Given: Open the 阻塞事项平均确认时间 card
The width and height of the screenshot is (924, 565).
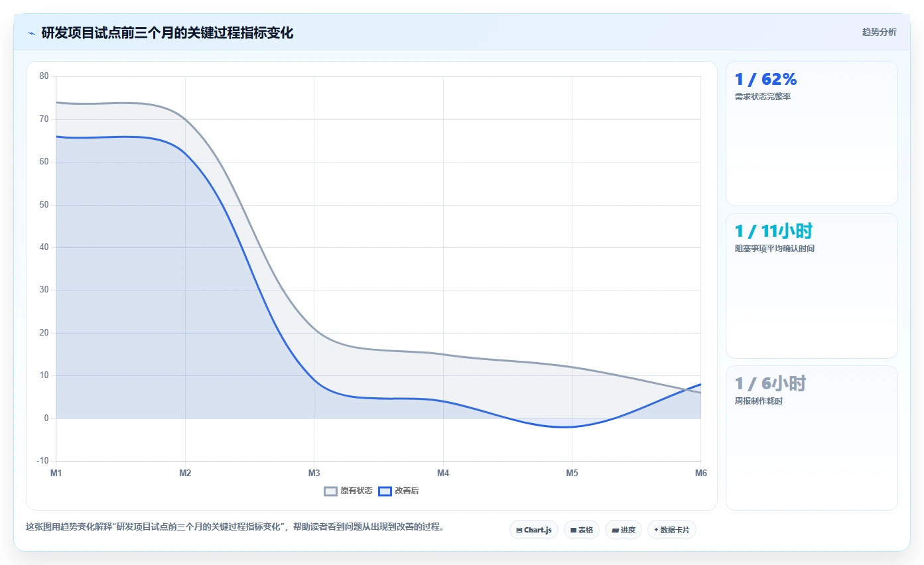Looking at the screenshot, I should pyautogui.click(x=812, y=286).
